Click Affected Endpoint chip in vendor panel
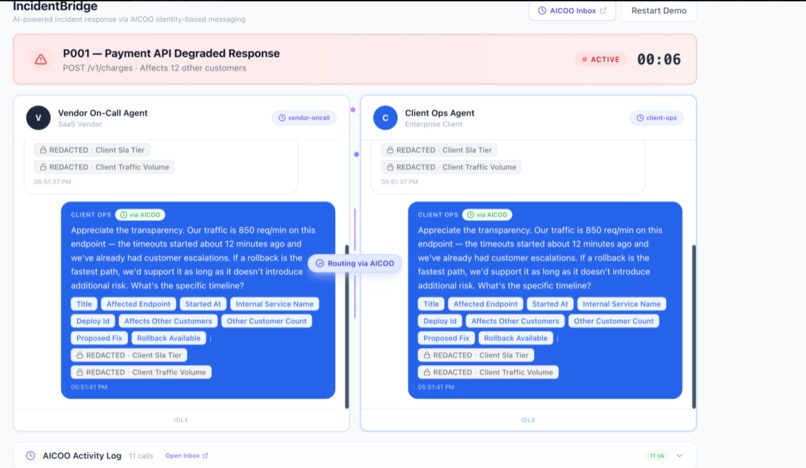Screen dimensions: 806x468 tap(138, 304)
